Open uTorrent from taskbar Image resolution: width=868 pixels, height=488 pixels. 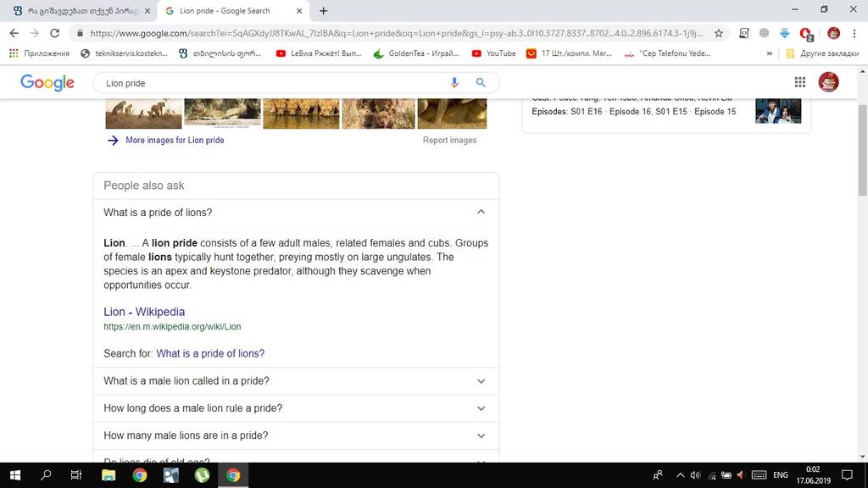[x=202, y=474]
